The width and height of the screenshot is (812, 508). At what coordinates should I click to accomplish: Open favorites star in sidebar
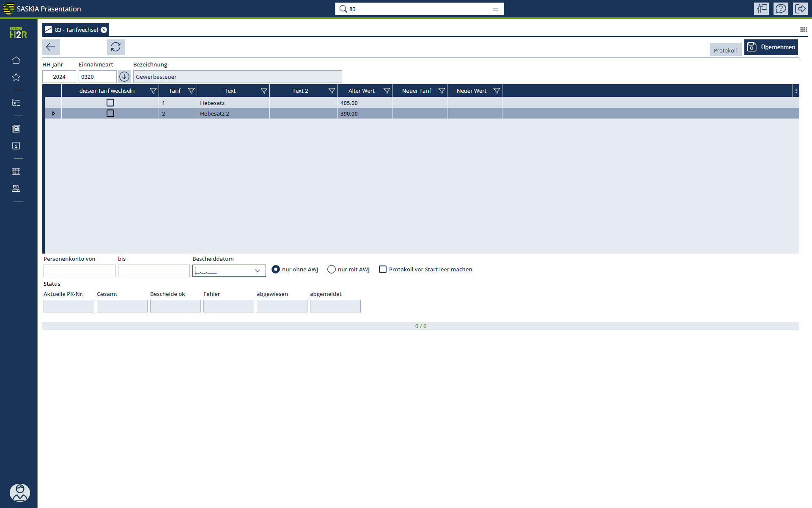click(x=16, y=77)
